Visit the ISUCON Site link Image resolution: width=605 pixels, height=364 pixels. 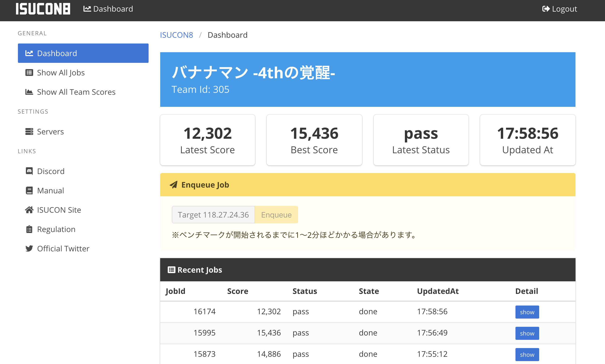(x=83, y=210)
